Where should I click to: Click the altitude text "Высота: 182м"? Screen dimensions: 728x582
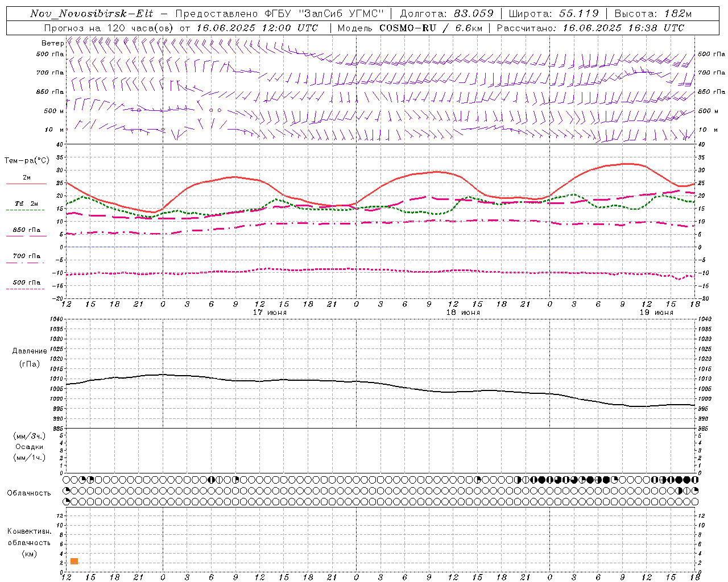coord(653,14)
